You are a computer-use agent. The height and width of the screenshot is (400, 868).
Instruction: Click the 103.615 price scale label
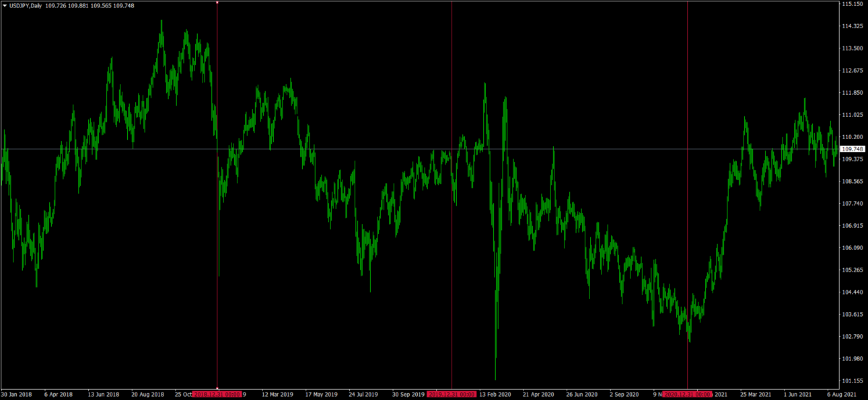pos(852,315)
